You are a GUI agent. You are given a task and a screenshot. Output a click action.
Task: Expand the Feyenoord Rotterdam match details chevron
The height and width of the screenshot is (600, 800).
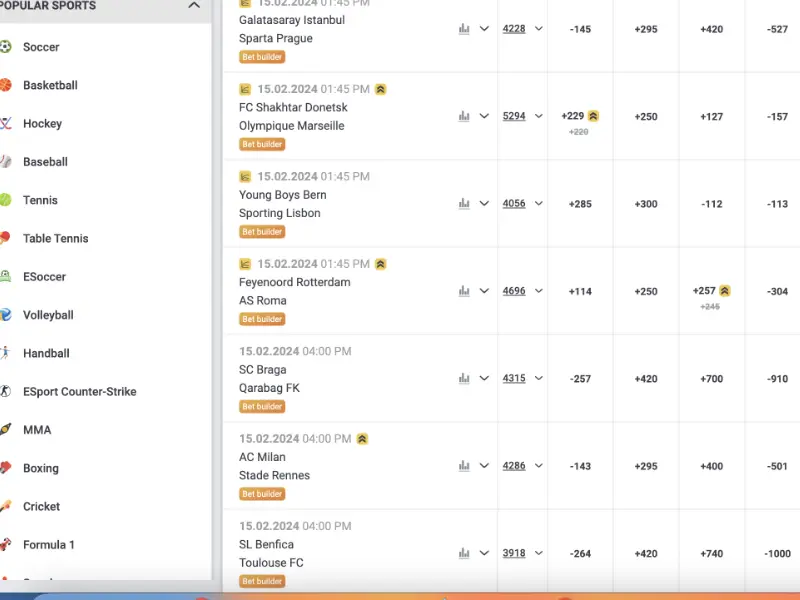(x=484, y=291)
